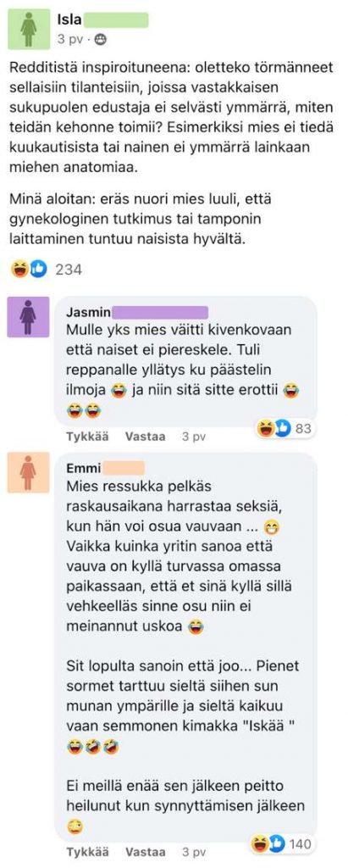Open the 3 pv timestamp on Isla's post

click(x=70, y=39)
